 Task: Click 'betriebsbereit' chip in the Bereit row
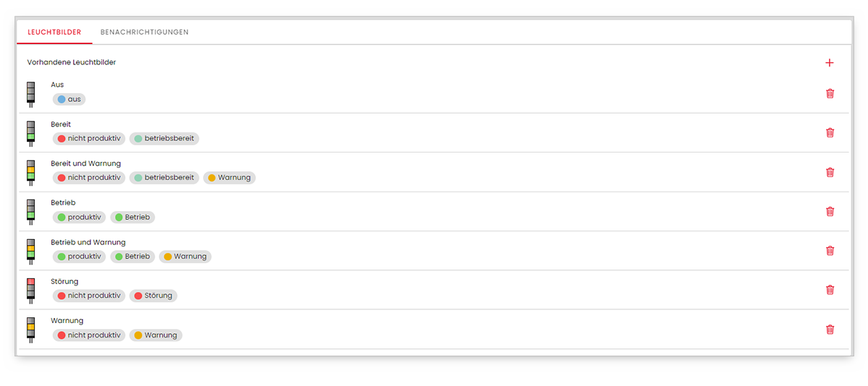click(164, 138)
